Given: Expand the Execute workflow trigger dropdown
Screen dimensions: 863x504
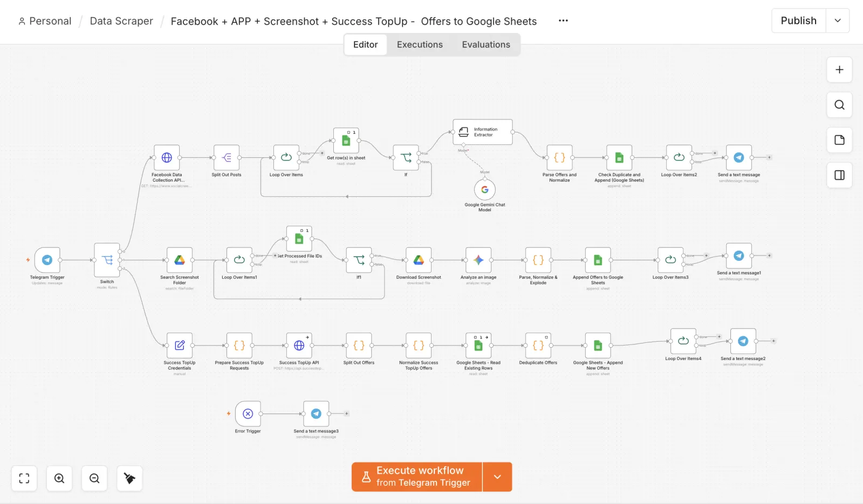Looking at the screenshot, I should (x=497, y=477).
